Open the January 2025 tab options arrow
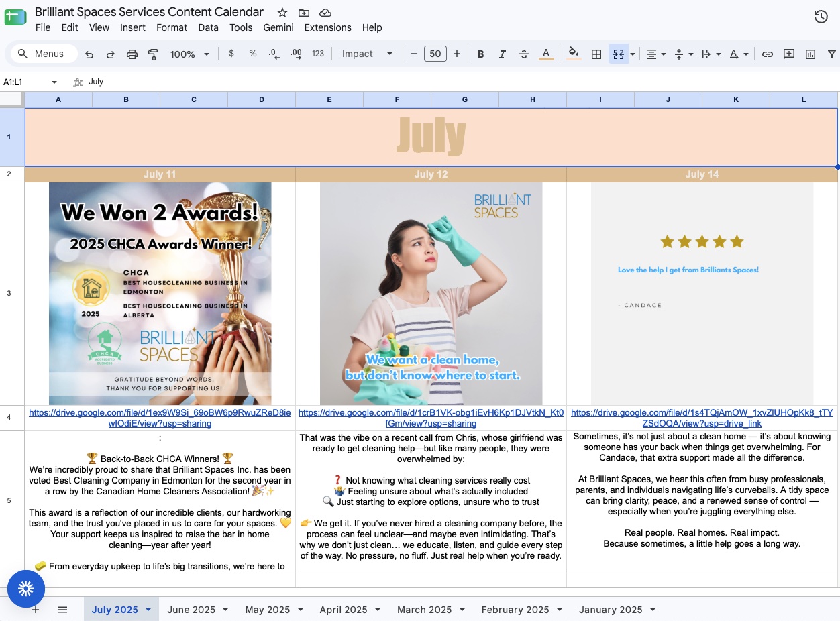 [x=653, y=610]
